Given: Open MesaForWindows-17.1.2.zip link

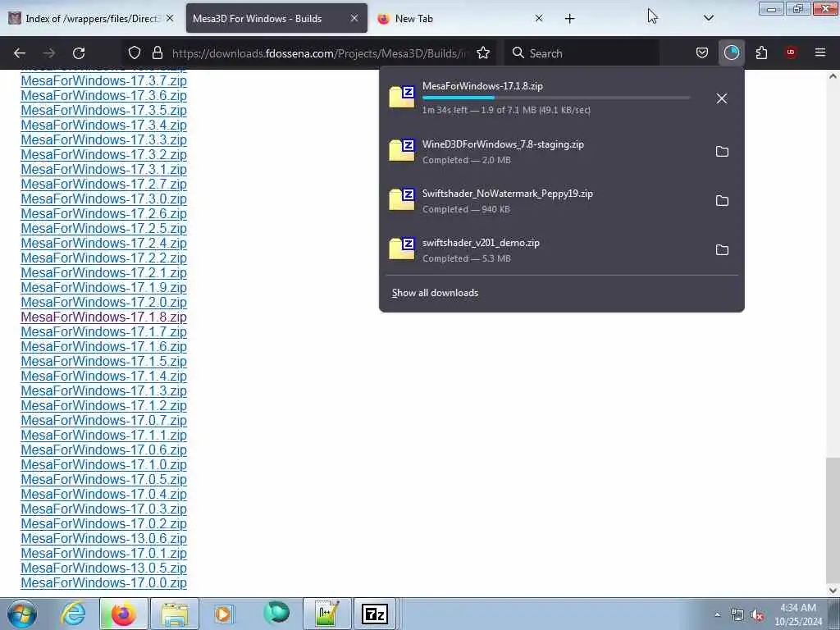Looking at the screenshot, I should (x=103, y=405).
